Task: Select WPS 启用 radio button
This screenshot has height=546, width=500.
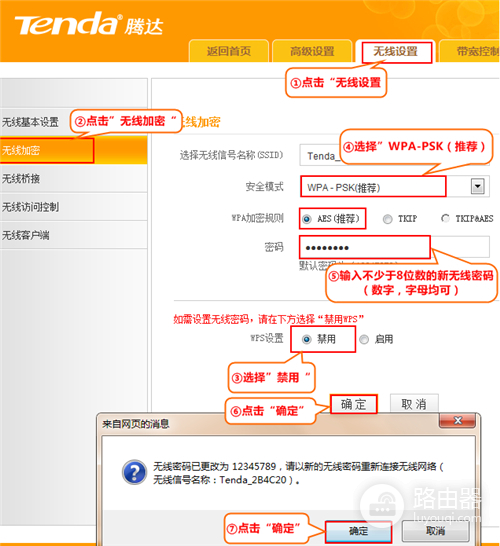Action: coord(364,339)
